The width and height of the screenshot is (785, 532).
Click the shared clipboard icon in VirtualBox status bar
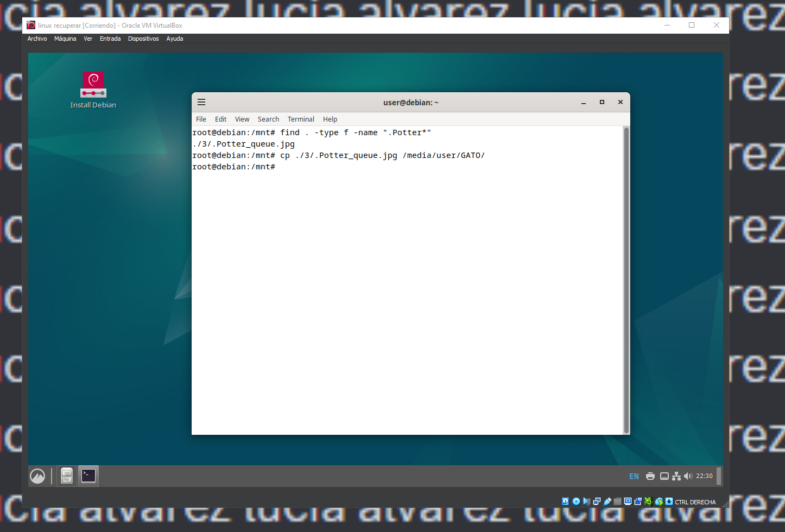659,502
